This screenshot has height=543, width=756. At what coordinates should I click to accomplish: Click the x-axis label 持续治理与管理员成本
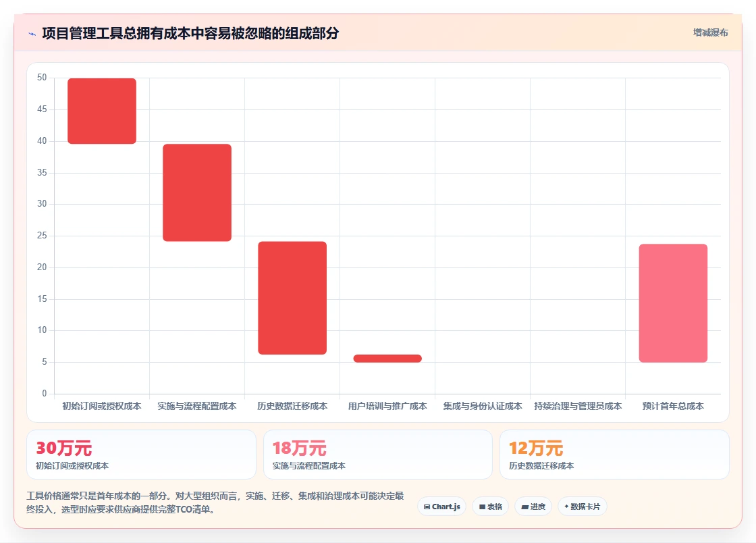point(578,406)
